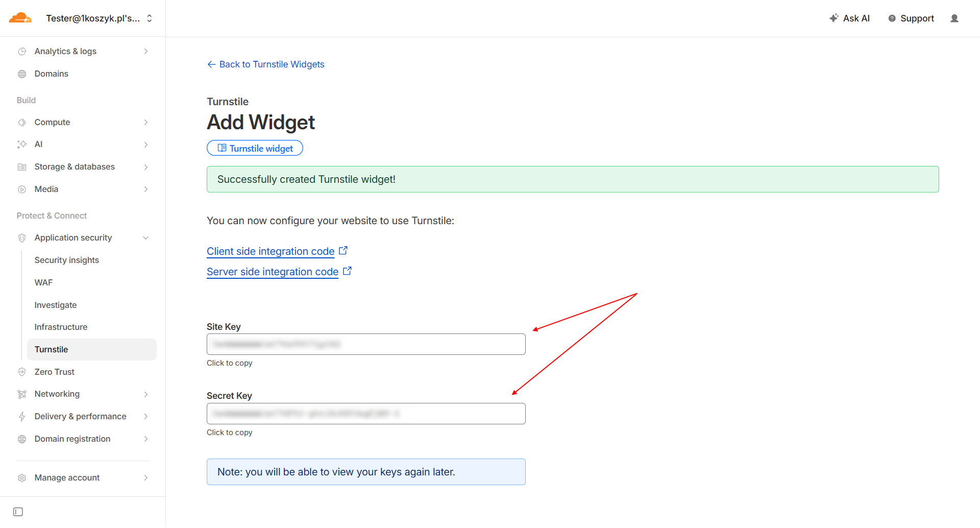The width and height of the screenshot is (980, 528).
Task: Open the Turnstile widget documentation button
Action: pos(255,148)
